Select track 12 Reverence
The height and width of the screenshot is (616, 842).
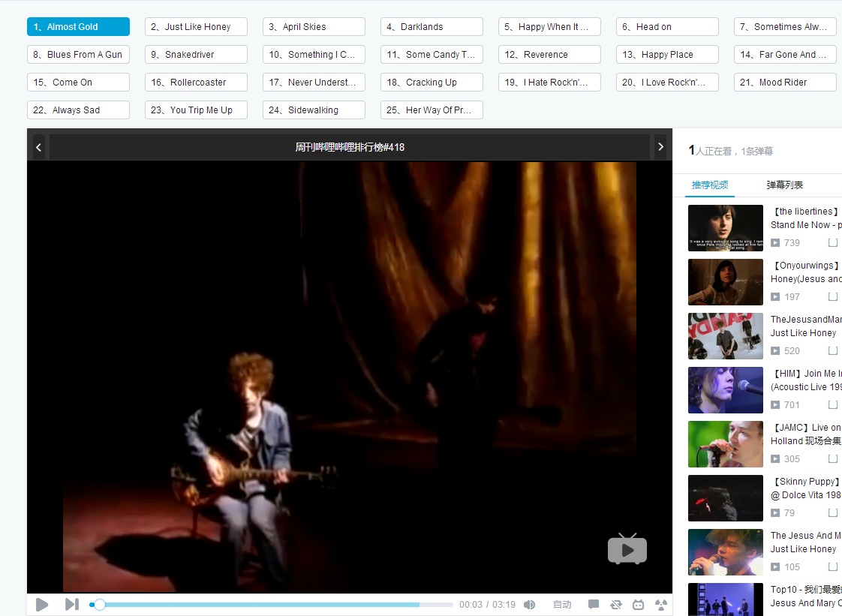click(549, 54)
